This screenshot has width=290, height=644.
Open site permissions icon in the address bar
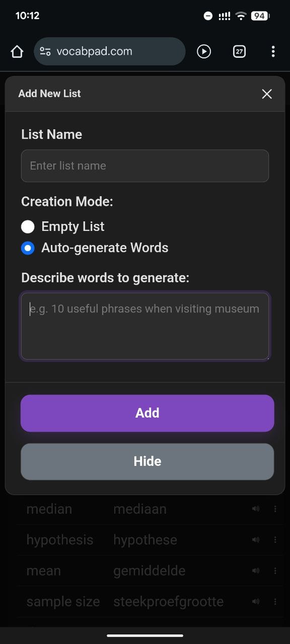pyautogui.click(x=45, y=51)
